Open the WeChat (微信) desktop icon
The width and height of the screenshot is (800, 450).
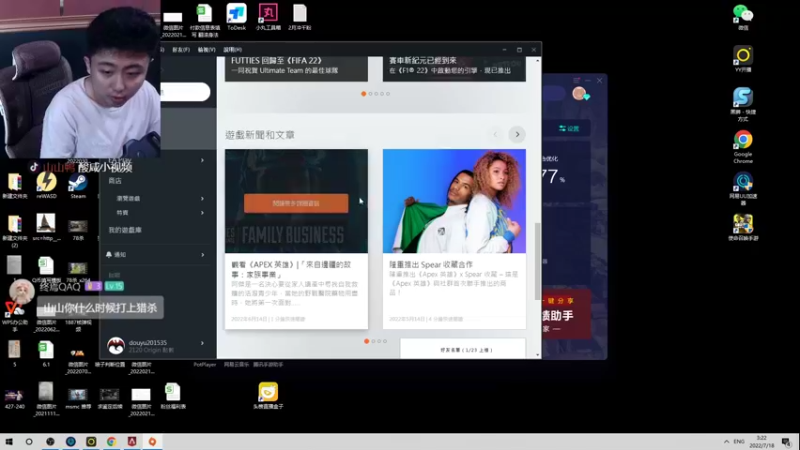[743, 17]
